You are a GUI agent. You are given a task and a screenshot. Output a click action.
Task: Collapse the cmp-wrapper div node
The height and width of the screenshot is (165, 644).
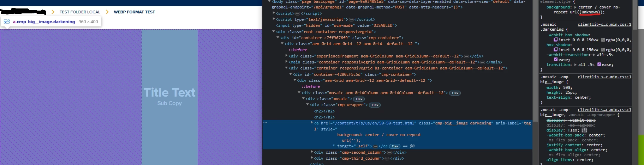[x=308, y=105]
